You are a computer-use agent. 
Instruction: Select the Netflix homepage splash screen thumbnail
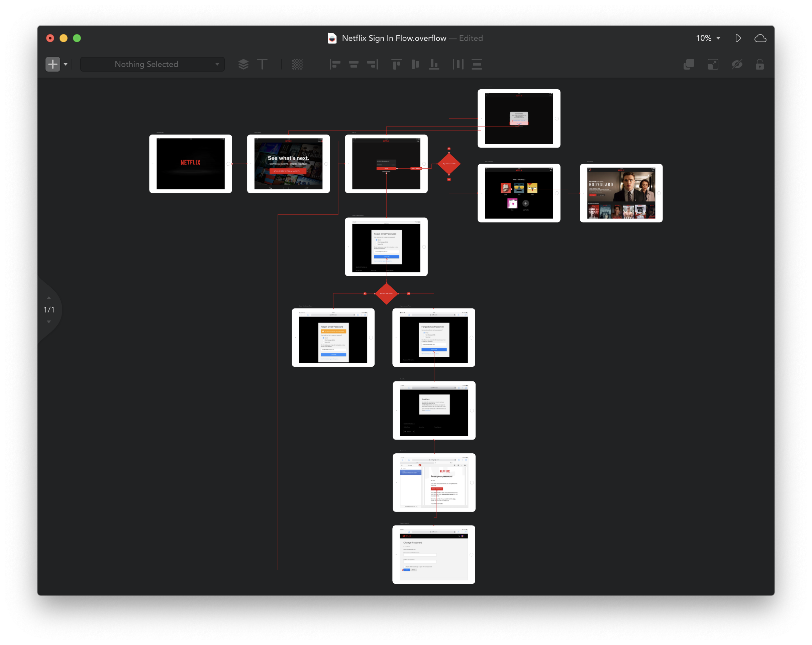point(191,164)
